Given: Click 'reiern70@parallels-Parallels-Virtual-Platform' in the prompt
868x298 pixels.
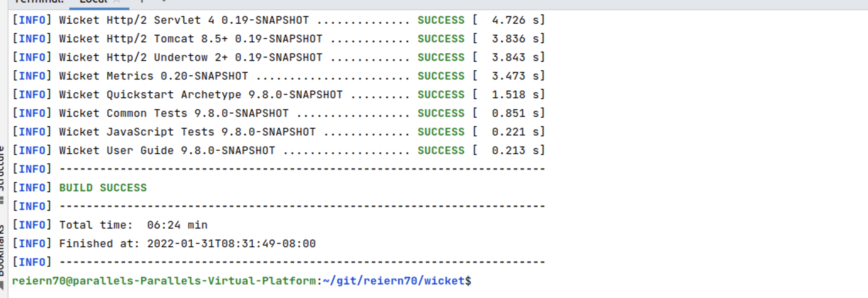Looking at the screenshot, I should (x=164, y=281).
